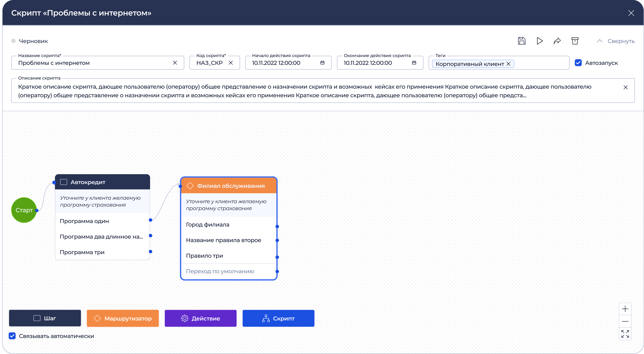Click the diamond icon in Филиал обслуживания
The image size is (644, 354).
pyautogui.click(x=190, y=186)
